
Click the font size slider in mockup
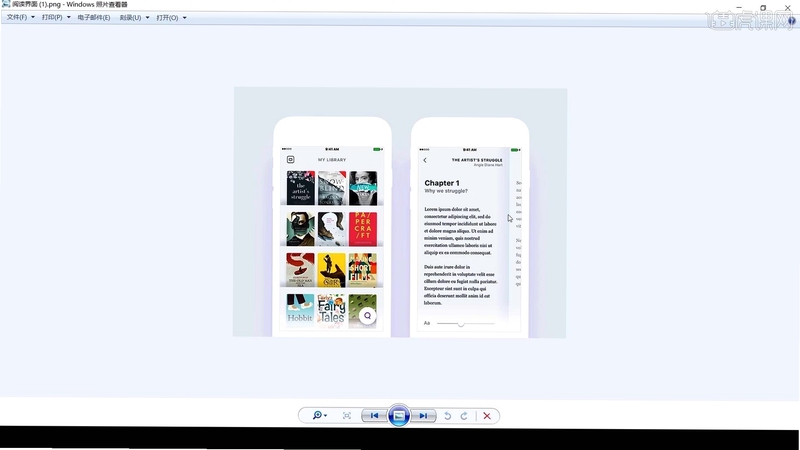pyautogui.click(x=466, y=323)
